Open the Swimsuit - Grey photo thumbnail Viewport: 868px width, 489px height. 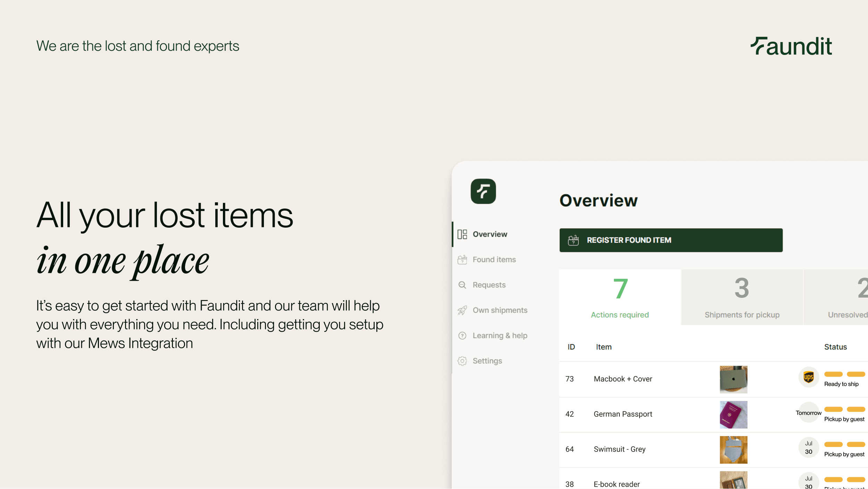click(733, 449)
